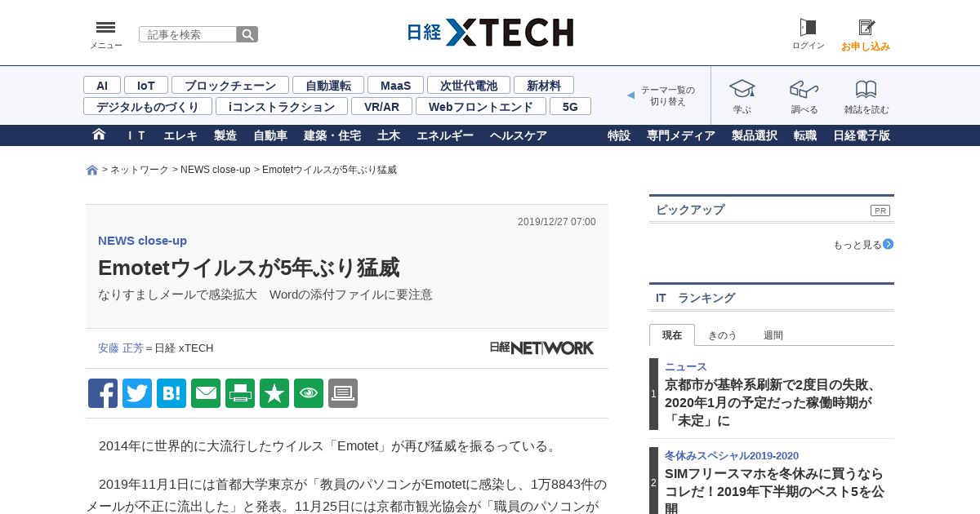Bookmark article with Hatena B! icon
This screenshot has width=980, height=514.
[x=171, y=393]
